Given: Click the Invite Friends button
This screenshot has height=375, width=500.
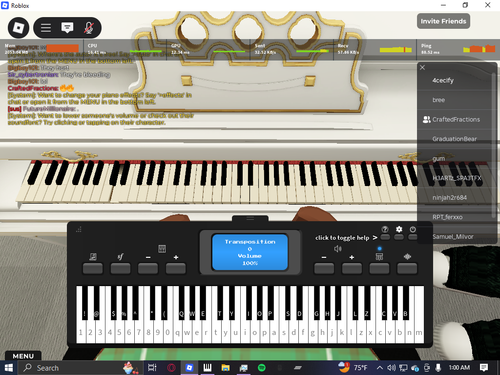Looking at the screenshot, I should point(443,21).
